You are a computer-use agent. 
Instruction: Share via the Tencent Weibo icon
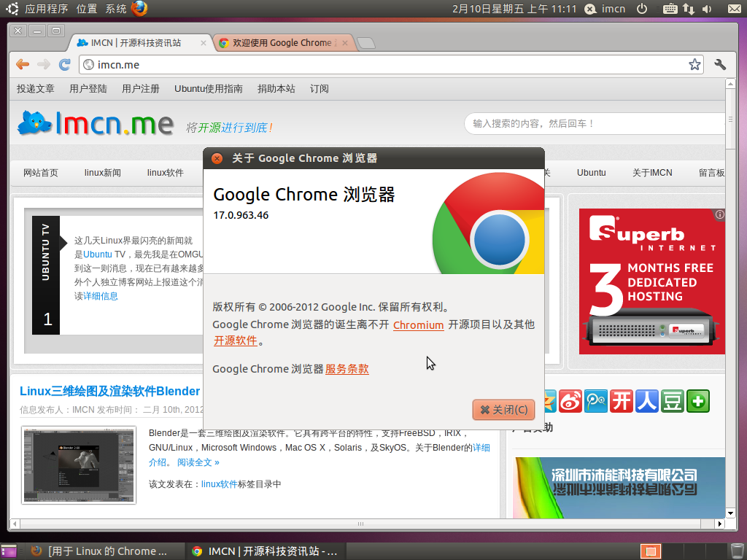596,401
